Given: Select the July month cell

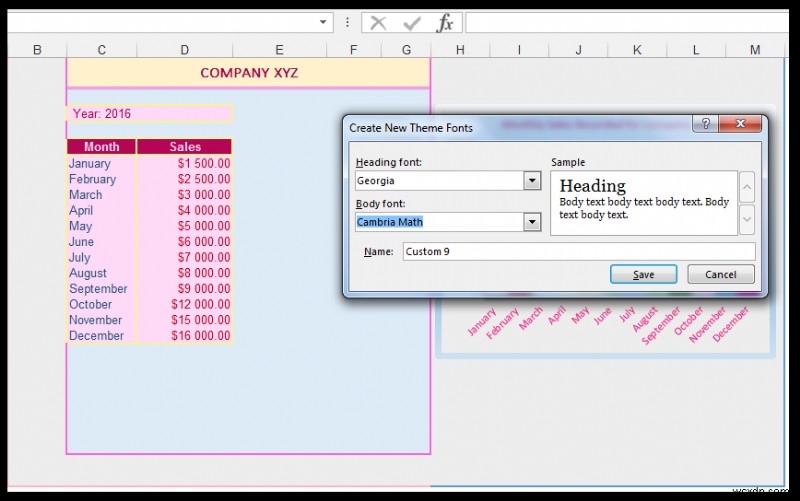Looking at the screenshot, I should pos(102,257).
